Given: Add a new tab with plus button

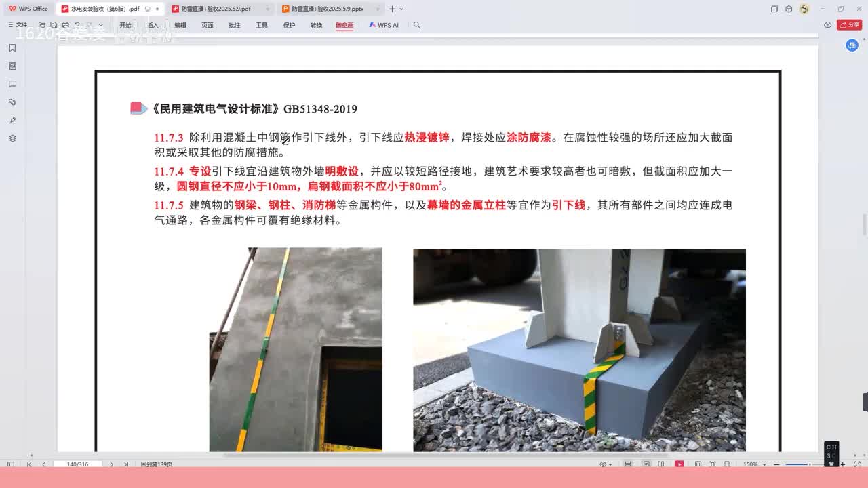Looking at the screenshot, I should coord(392,9).
